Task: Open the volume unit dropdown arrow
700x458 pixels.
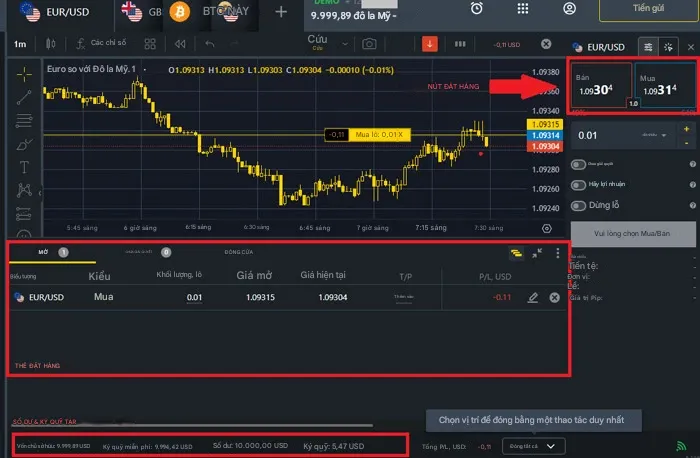Action: click(x=664, y=135)
